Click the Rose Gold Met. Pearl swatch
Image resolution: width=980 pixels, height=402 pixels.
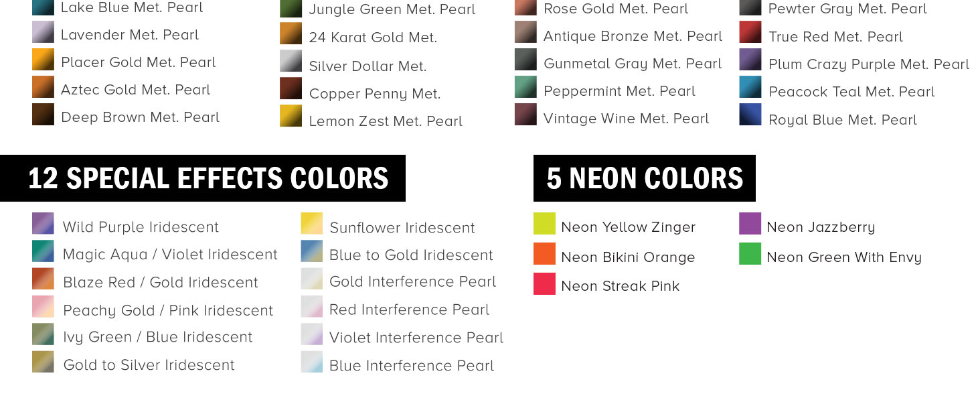(525, 7)
